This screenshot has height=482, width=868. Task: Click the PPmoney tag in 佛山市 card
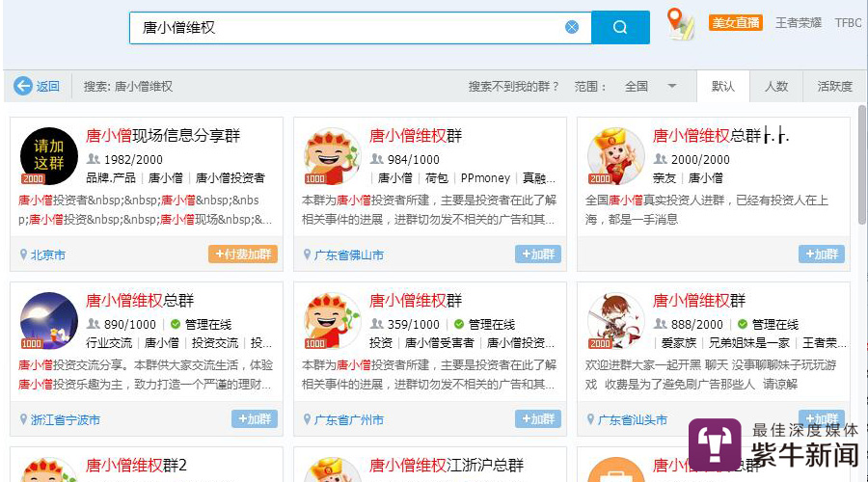[485, 177]
